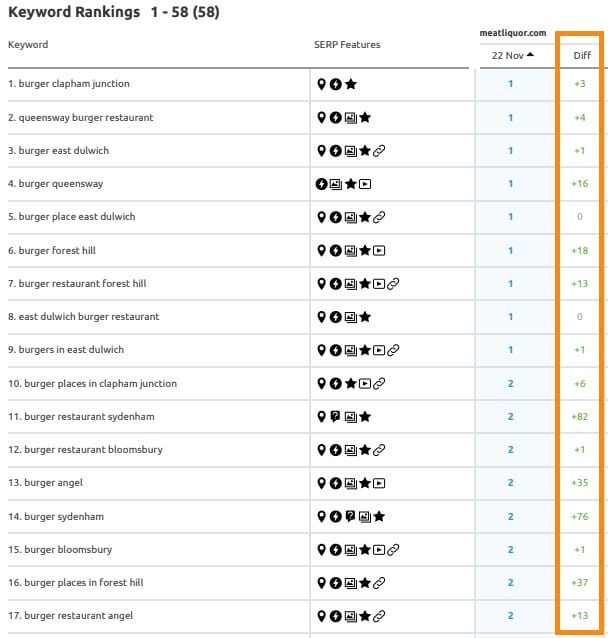Click the site links icon for burger restaurant angel
This screenshot has width=608, height=638.
point(379,616)
